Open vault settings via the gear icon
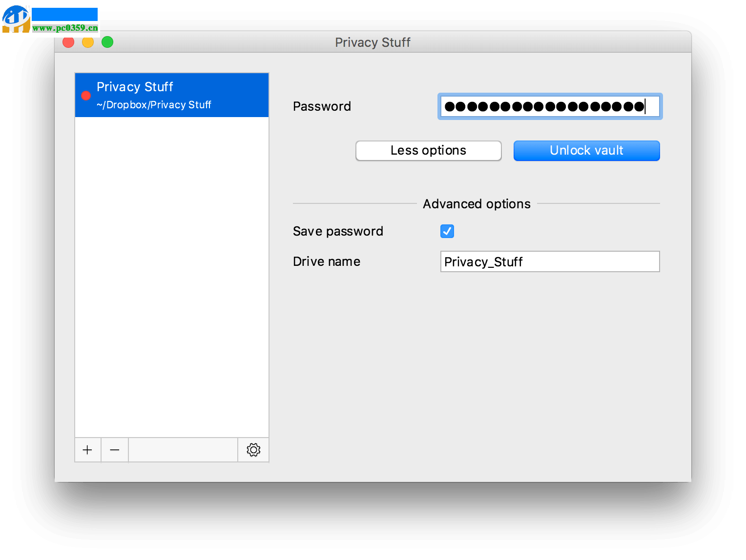 [253, 450]
